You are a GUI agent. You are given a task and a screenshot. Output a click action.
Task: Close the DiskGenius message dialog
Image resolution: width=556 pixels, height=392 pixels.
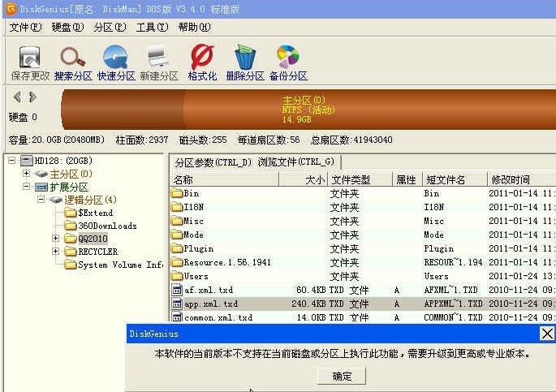[547, 334]
